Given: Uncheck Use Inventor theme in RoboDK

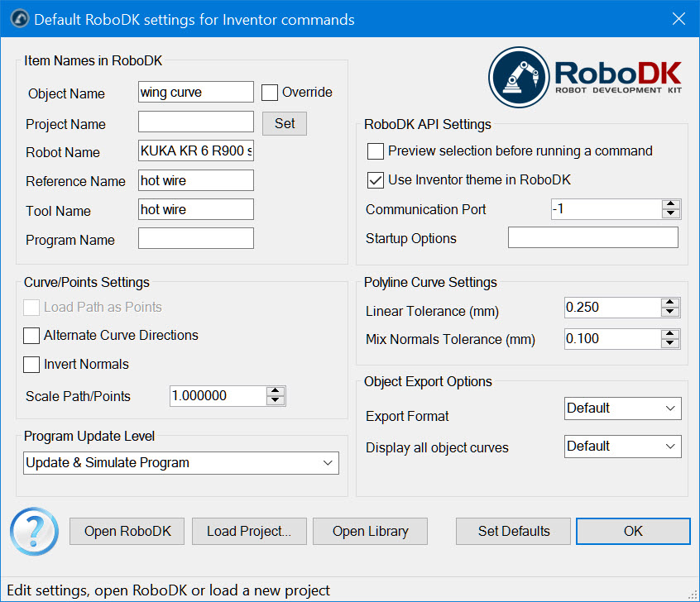Looking at the screenshot, I should (376, 179).
